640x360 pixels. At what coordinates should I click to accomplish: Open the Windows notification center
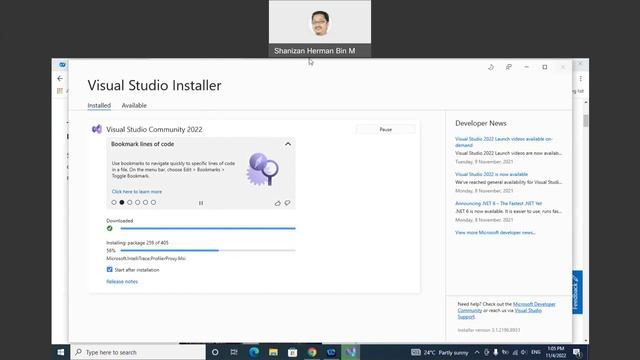click(577, 352)
